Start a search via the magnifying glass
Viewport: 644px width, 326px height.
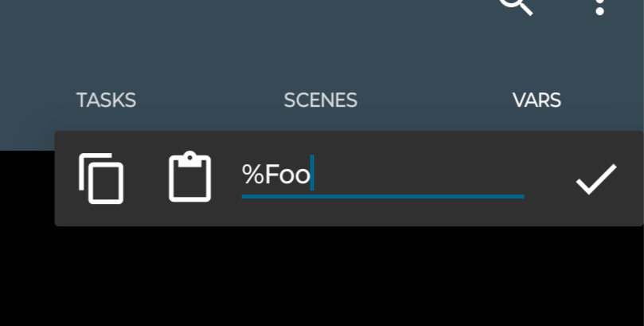click(514, 5)
